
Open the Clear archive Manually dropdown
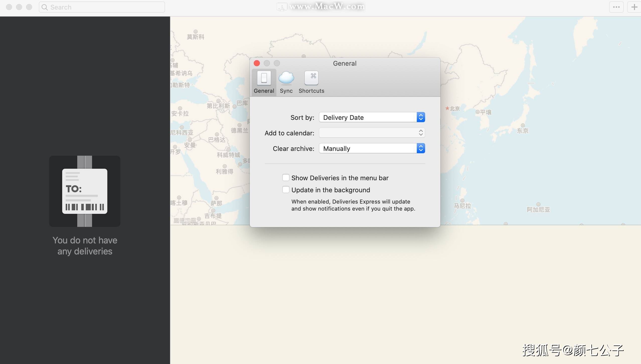(x=372, y=148)
